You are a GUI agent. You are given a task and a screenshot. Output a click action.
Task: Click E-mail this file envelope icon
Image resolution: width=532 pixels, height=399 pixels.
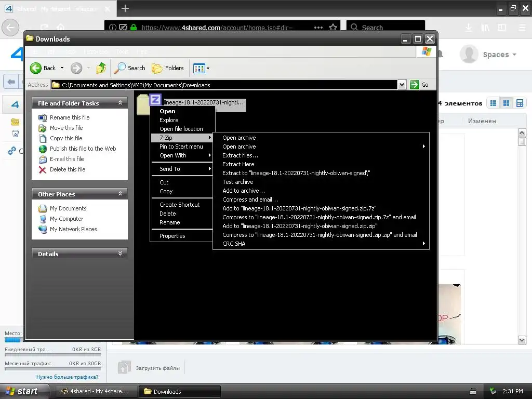point(43,159)
